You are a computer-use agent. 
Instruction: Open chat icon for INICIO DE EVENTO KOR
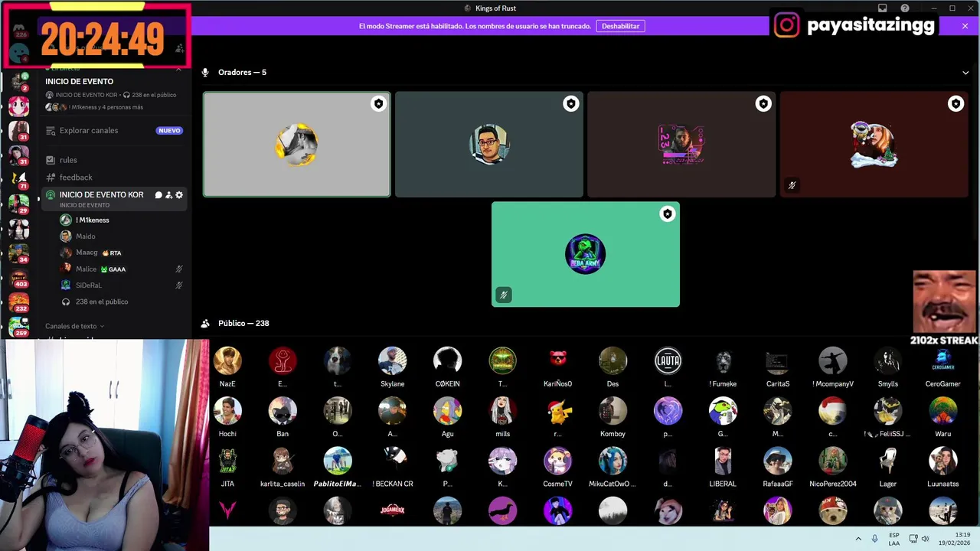(158, 195)
